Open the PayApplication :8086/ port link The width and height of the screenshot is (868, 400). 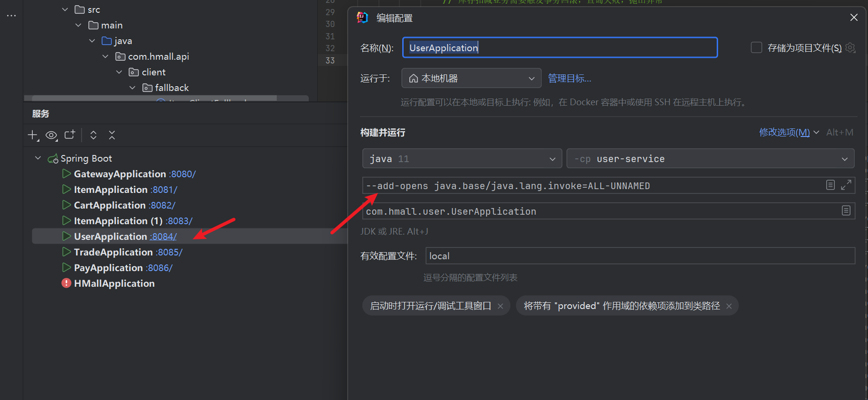159,268
